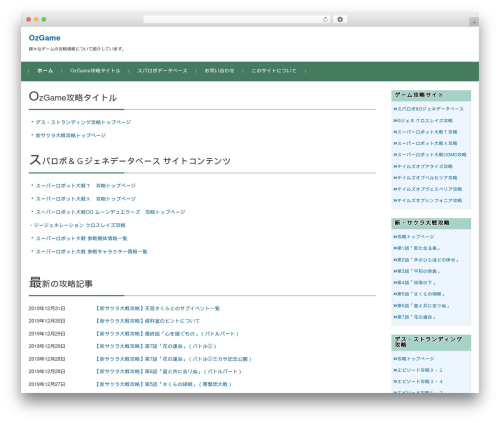Open sidebar テイルズオブヴェスペリア攻略 link

coord(427,189)
